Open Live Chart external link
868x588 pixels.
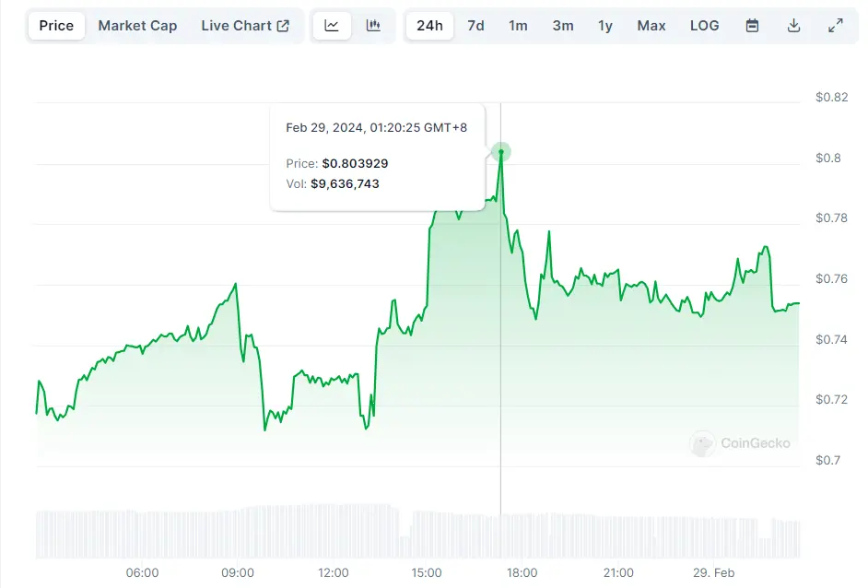245,26
